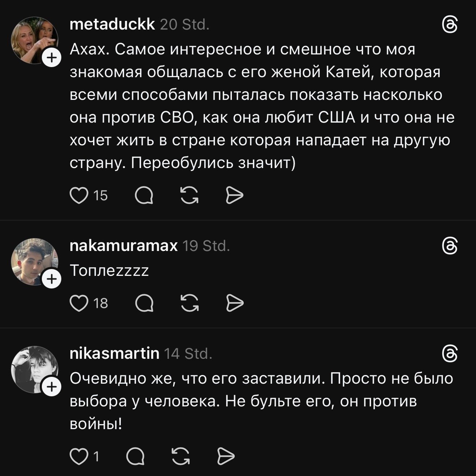Open reply on nikasmartin's comment

tap(135, 457)
